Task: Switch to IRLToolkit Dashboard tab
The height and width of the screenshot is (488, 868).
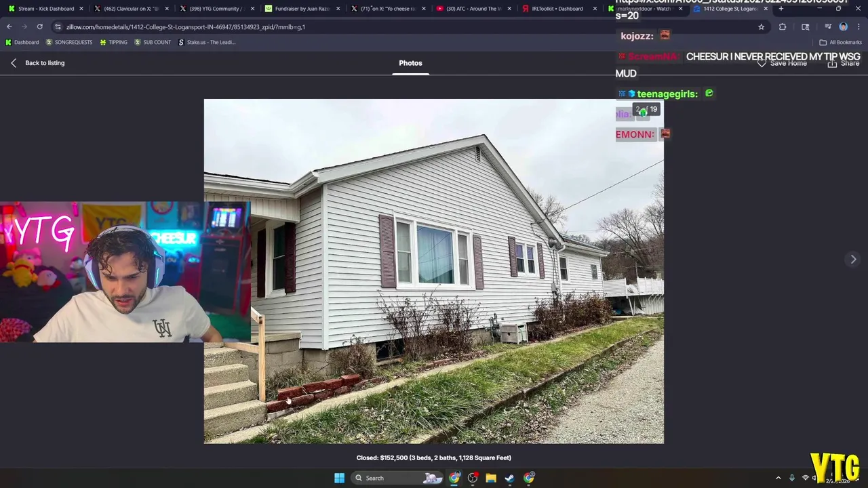Action: pyautogui.click(x=558, y=9)
